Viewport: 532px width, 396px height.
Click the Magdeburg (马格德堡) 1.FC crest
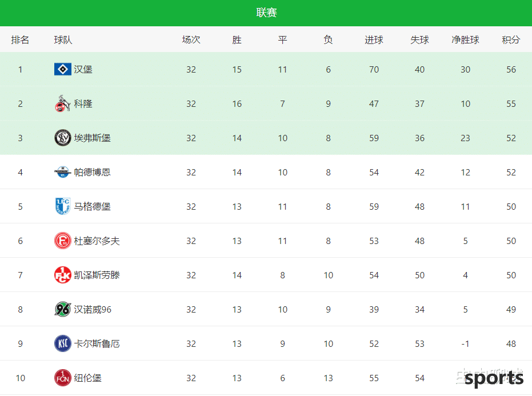coord(63,206)
